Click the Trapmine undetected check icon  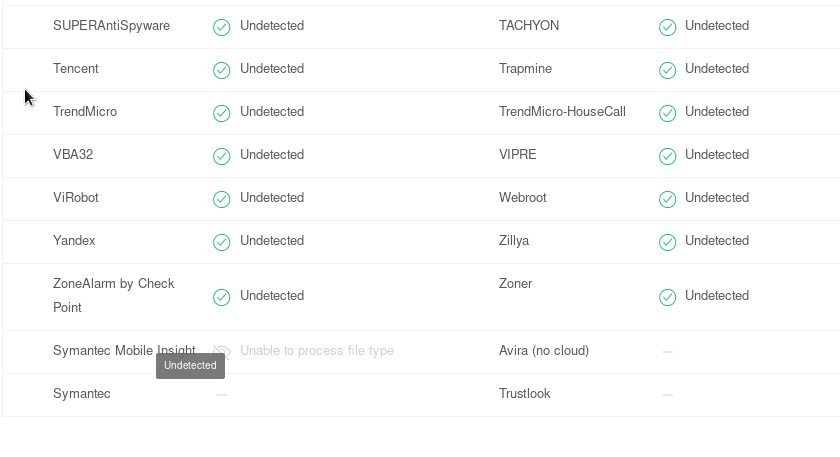(x=667, y=70)
